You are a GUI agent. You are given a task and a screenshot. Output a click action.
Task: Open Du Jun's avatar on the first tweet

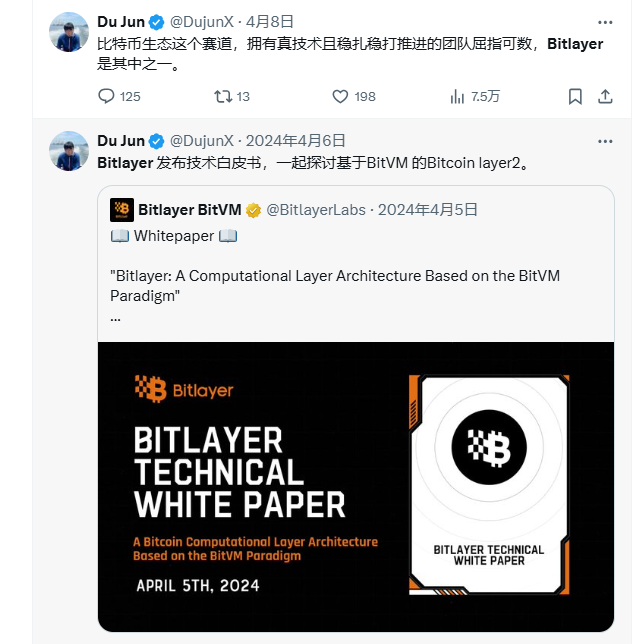(x=69, y=32)
